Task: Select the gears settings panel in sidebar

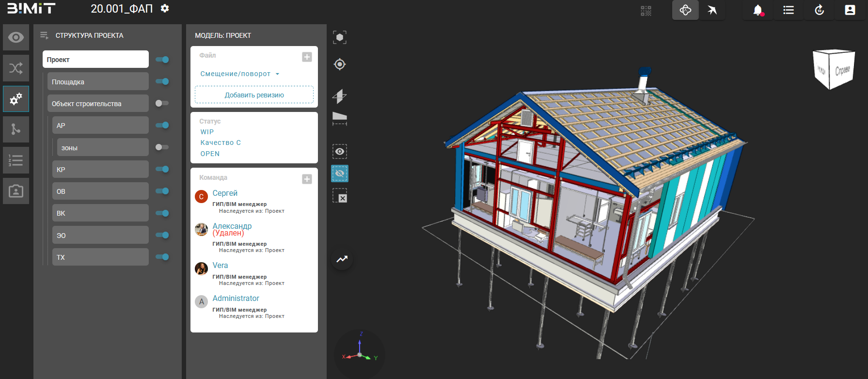Action: point(16,99)
